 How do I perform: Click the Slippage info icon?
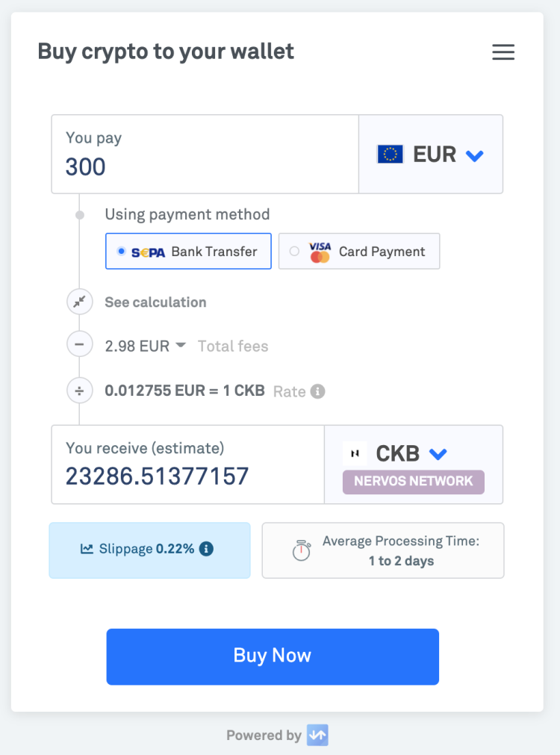[x=207, y=549]
